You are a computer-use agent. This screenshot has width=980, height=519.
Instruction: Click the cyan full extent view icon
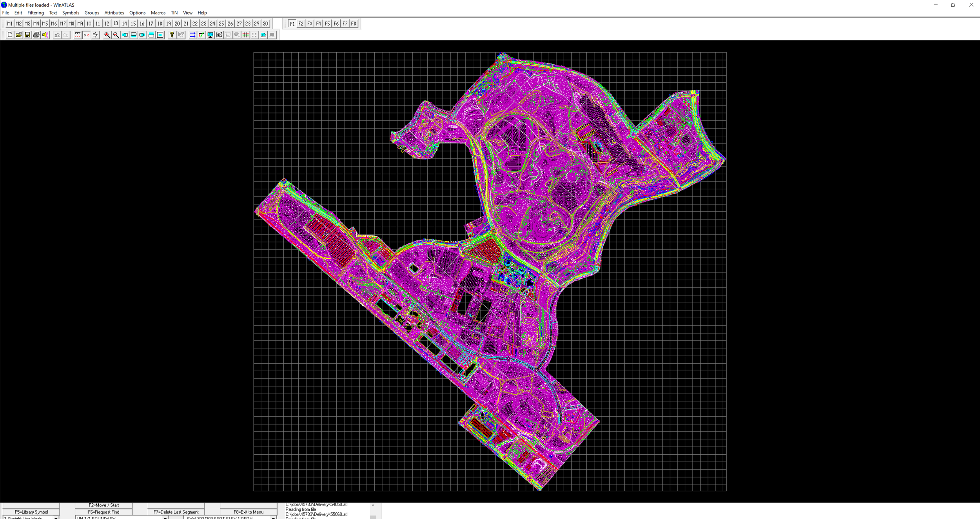(160, 35)
